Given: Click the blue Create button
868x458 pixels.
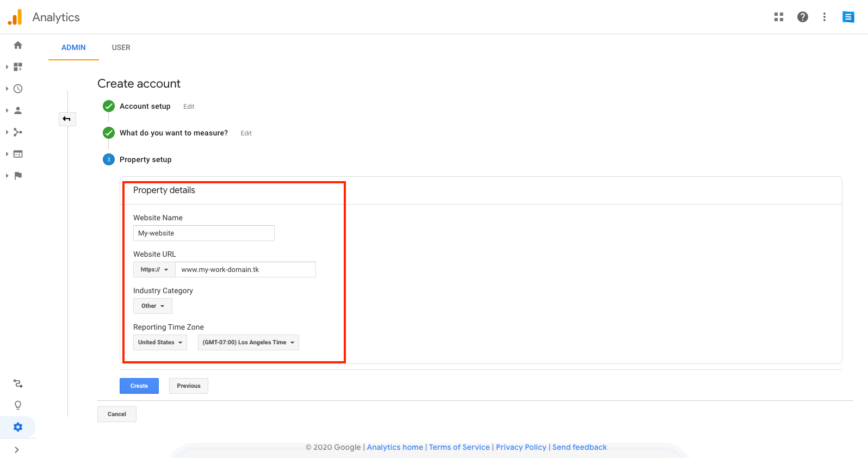Looking at the screenshot, I should pyautogui.click(x=139, y=386).
